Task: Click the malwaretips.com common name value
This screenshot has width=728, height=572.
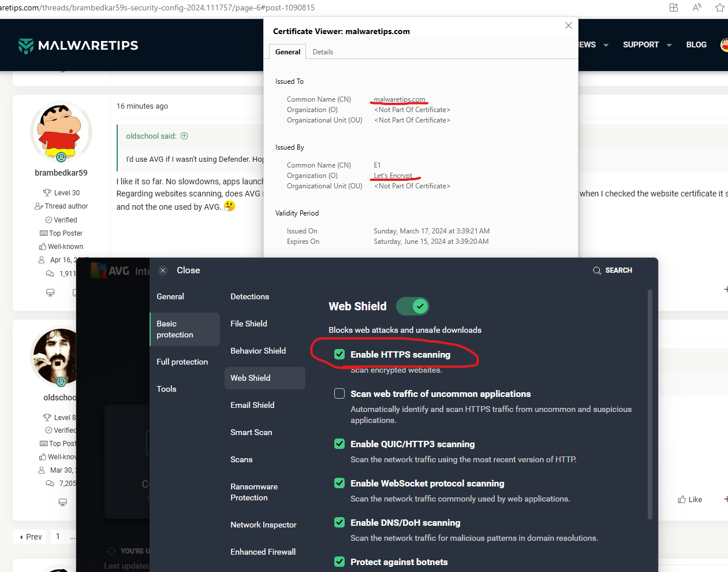Action: click(400, 99)
